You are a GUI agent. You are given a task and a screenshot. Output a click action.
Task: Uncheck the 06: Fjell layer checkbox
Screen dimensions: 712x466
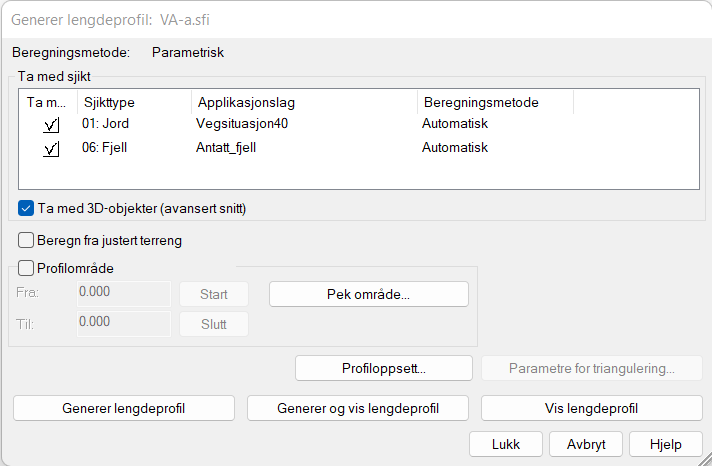pos(51,148)
